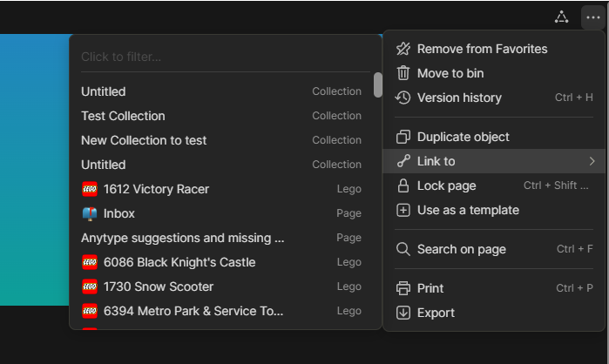Choose Move to bin

pyautogui.click(x=494, y=73)
